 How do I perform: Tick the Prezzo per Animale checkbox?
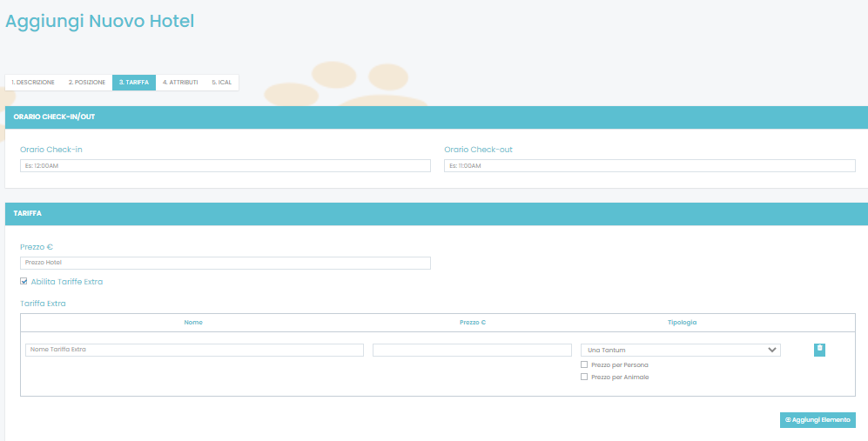584,377
